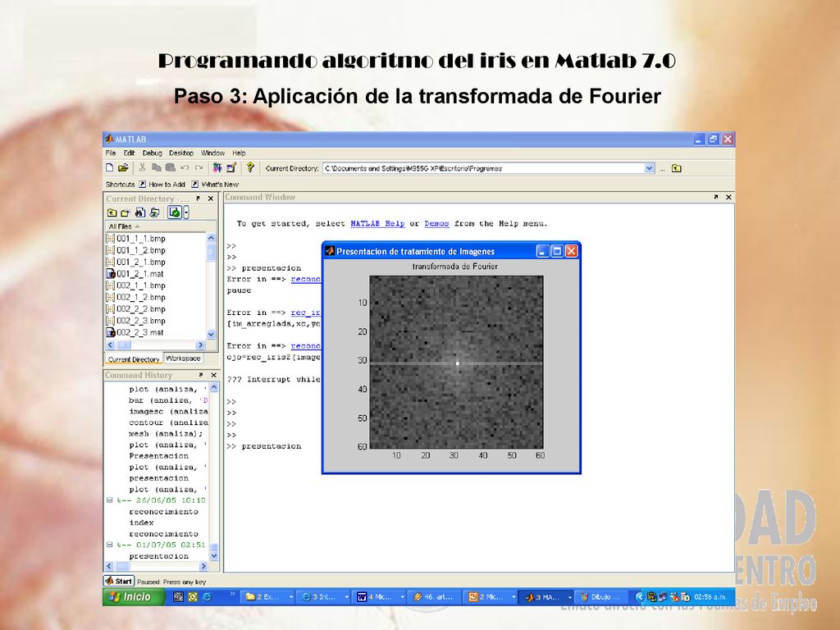Undock the Command History panel
Image resolution: width=840 pixels, height=630 pixels.
[201, 375]
